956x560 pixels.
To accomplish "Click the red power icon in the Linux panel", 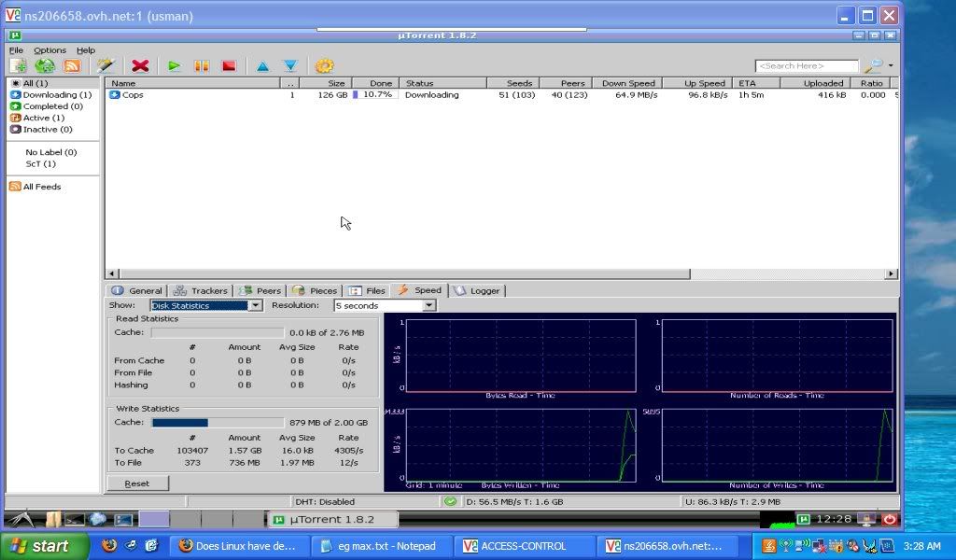I will (890, 520).
